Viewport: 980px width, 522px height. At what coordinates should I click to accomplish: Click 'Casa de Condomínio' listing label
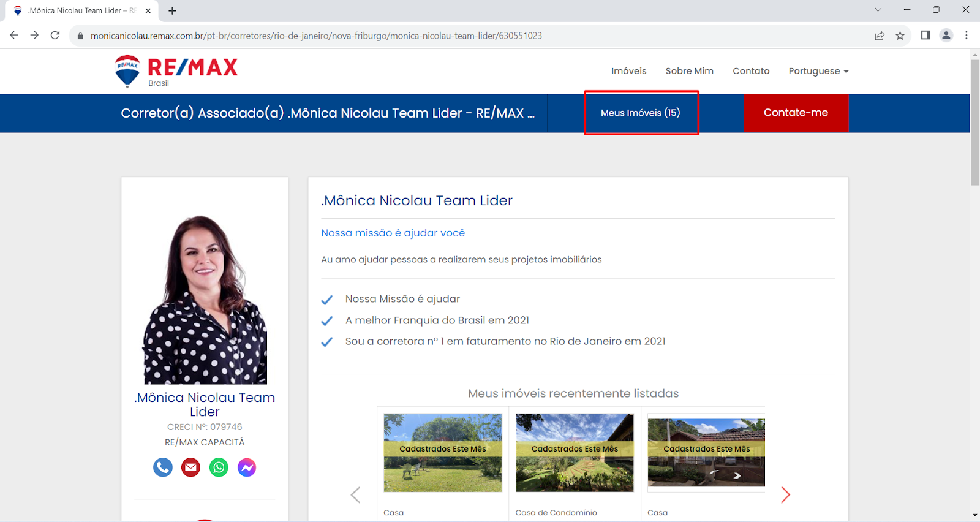click(x=556, y=513)
